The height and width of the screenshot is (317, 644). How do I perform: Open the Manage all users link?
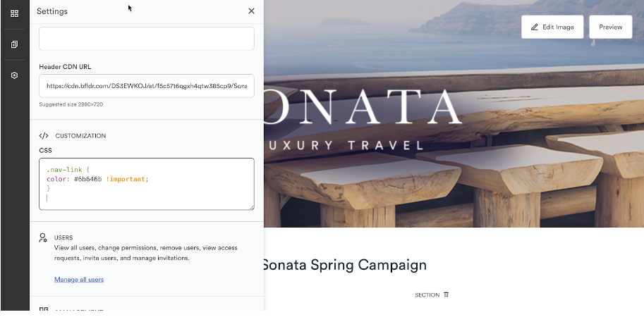tap(79, 279)
